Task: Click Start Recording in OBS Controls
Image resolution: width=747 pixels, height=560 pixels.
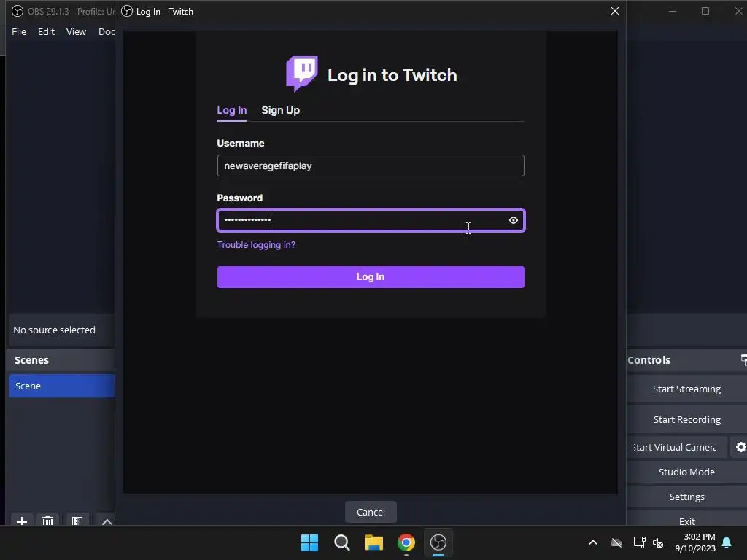Action: [x=686, y=419]
